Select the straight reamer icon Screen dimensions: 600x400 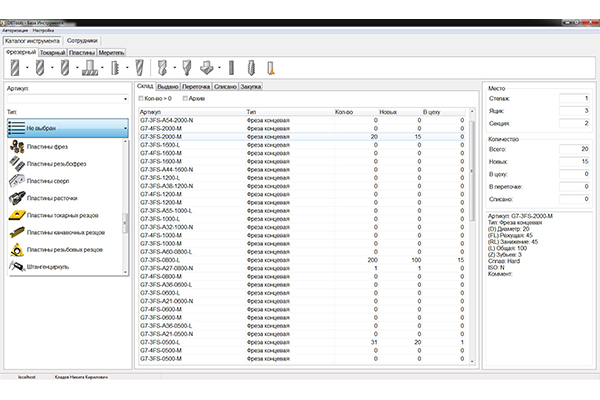231,68
